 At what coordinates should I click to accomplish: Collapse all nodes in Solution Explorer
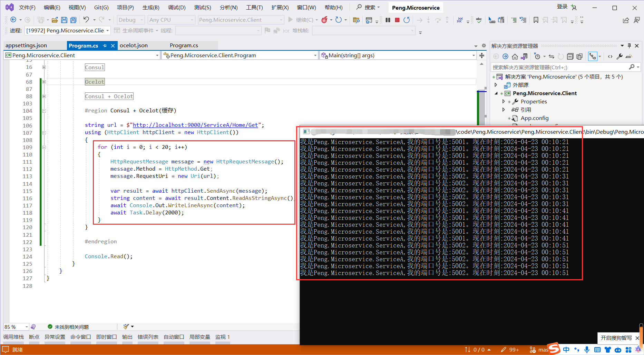coord(570,57)
